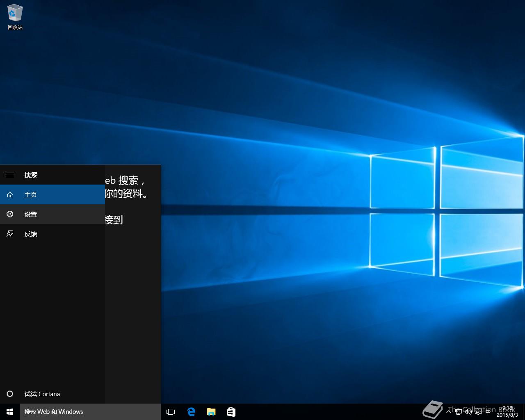
Task: Open File Explorer from the taskbar
Action: (211, 412)
